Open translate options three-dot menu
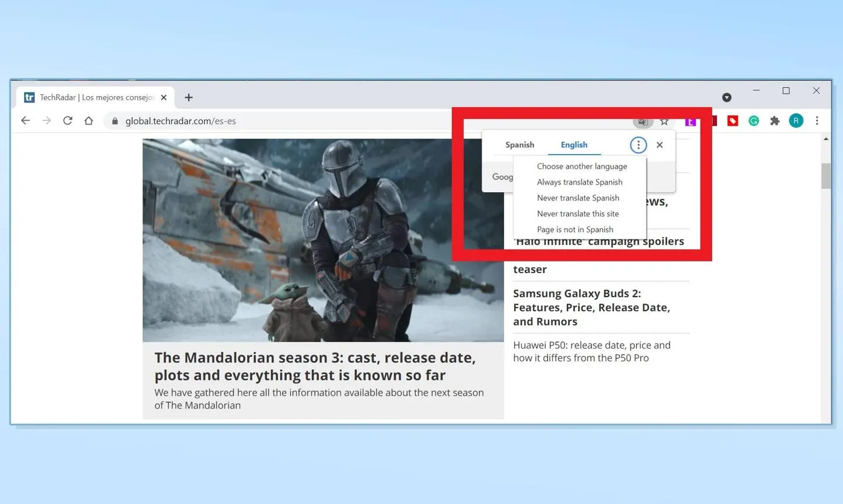Screen dimensions: 843x504 pos(638,145)
